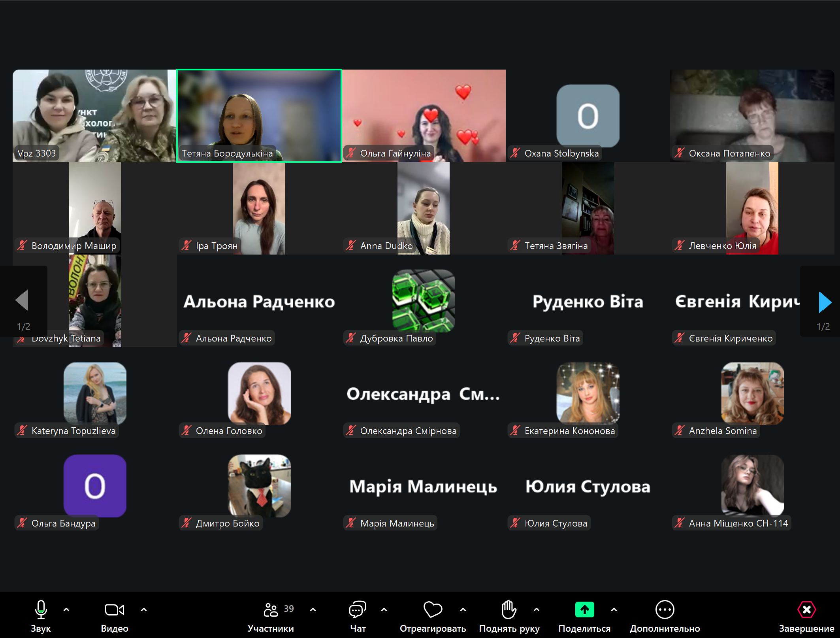This screenshot has height=638, width=840.
Task: Open the Чат chat icon
Action: pyautogui.click(x=357, y=610)
